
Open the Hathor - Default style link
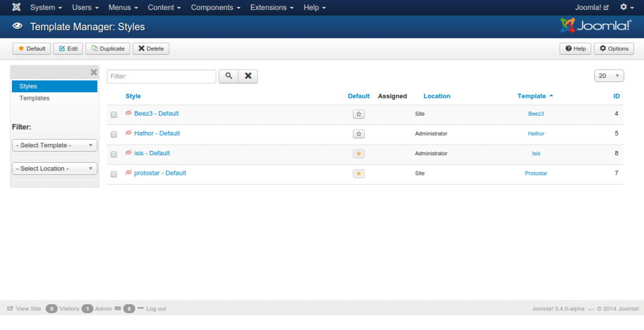157,133
